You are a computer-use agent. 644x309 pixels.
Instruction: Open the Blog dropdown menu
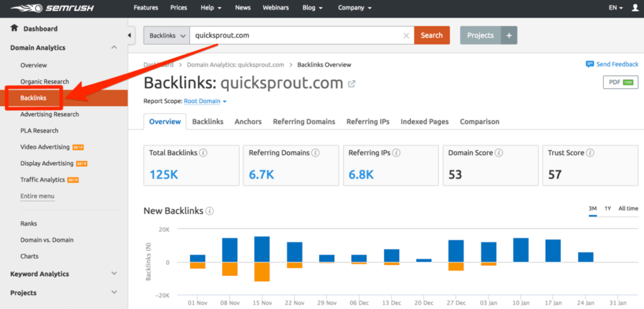click(x=312, y=8)
